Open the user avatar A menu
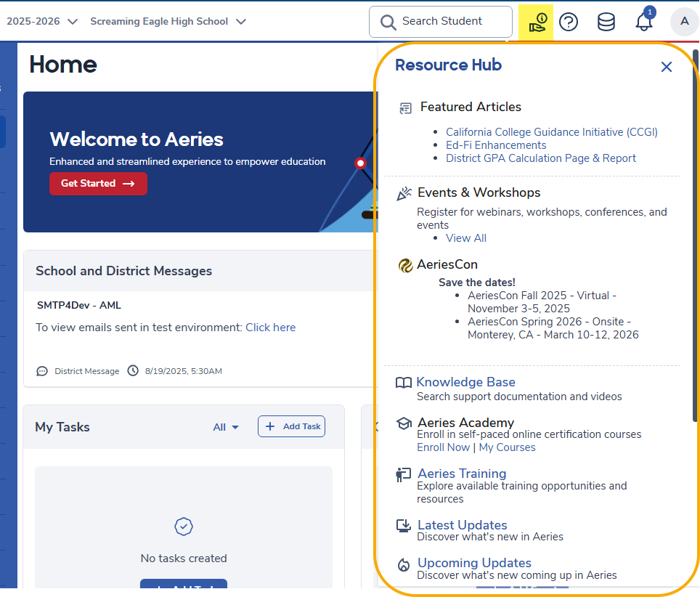The height and width of the screenshot is (597, 700). 684,21
